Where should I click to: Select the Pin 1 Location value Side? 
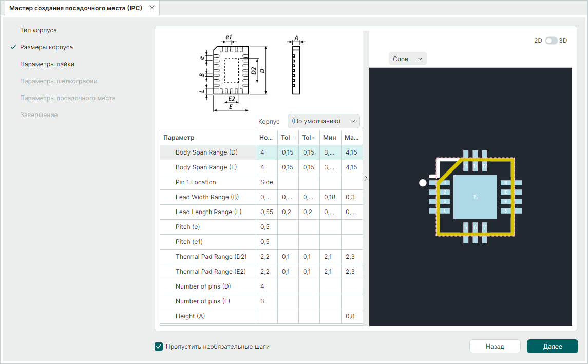[267, 182]
